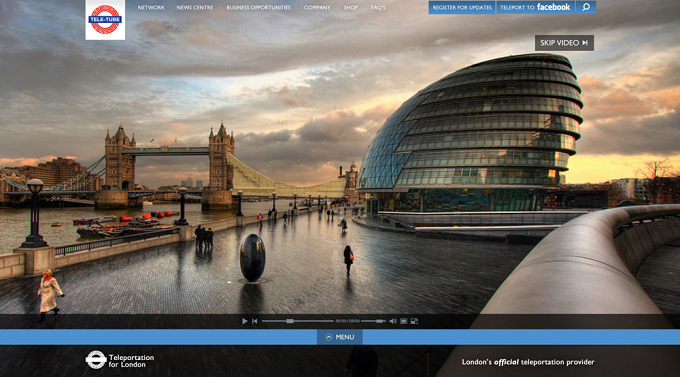Image resolution: width=680 pixels, height=377 pixels.
Task: Open the search magnifier icon
Action: pos(586,7)
